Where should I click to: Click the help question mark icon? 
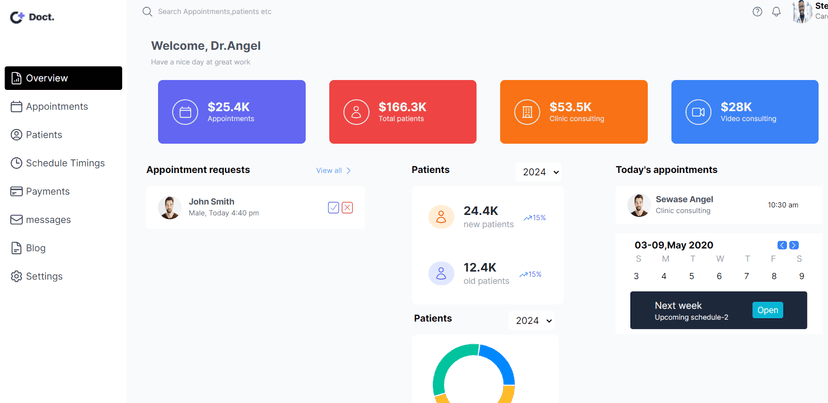(757, 12)
